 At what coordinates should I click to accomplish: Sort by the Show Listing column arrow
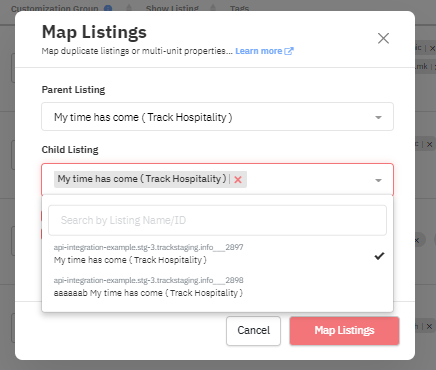coord(213,8)
